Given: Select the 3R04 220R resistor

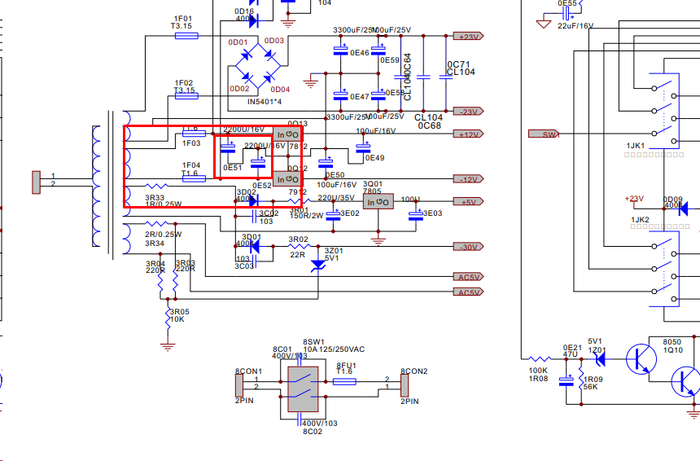Looking at the screenshot, I should [161, 281].
